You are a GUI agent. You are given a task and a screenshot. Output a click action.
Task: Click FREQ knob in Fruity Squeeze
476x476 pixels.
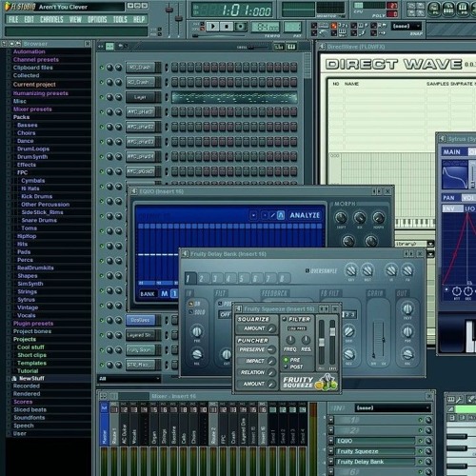[290, 340]
